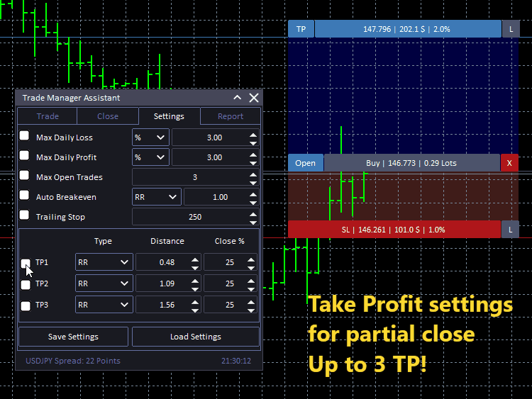Click the Load Settings button
The width and height of the screenshot is (532, 399).
pos(196,337)
